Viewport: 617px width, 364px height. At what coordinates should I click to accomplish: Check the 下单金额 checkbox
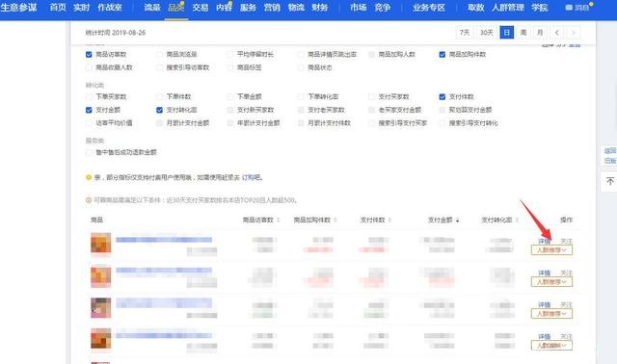pos(230,96)
